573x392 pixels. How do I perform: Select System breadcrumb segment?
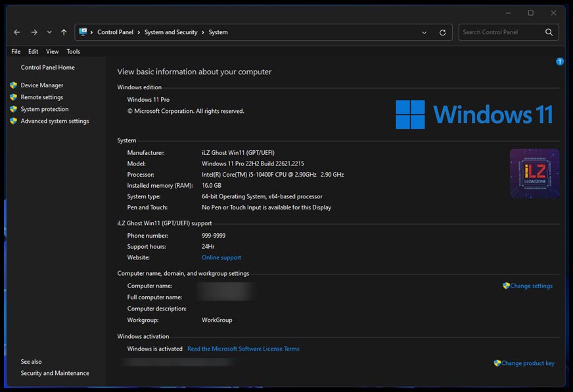218,32
